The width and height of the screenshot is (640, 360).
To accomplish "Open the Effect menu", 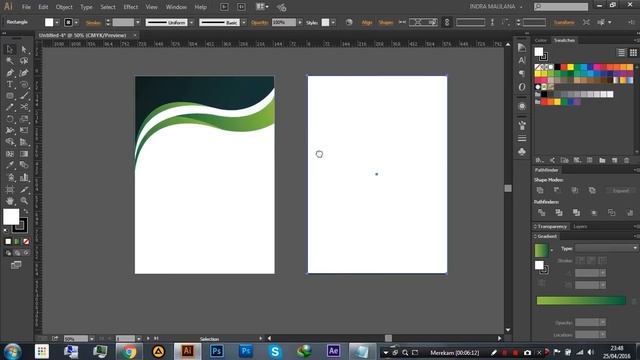I will 131,7.
